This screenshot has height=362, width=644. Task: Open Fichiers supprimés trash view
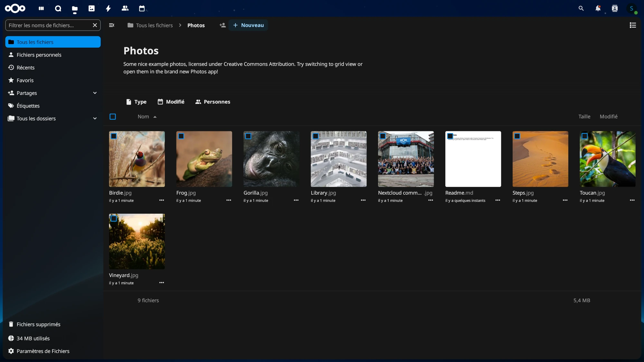point(53,324)
